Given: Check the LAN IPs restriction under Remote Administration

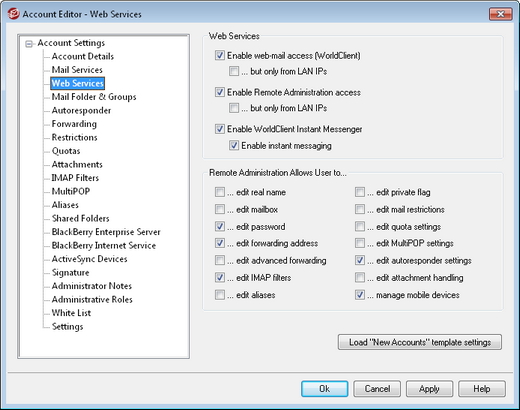Looking at the screenshot, I should coord(234,108).
